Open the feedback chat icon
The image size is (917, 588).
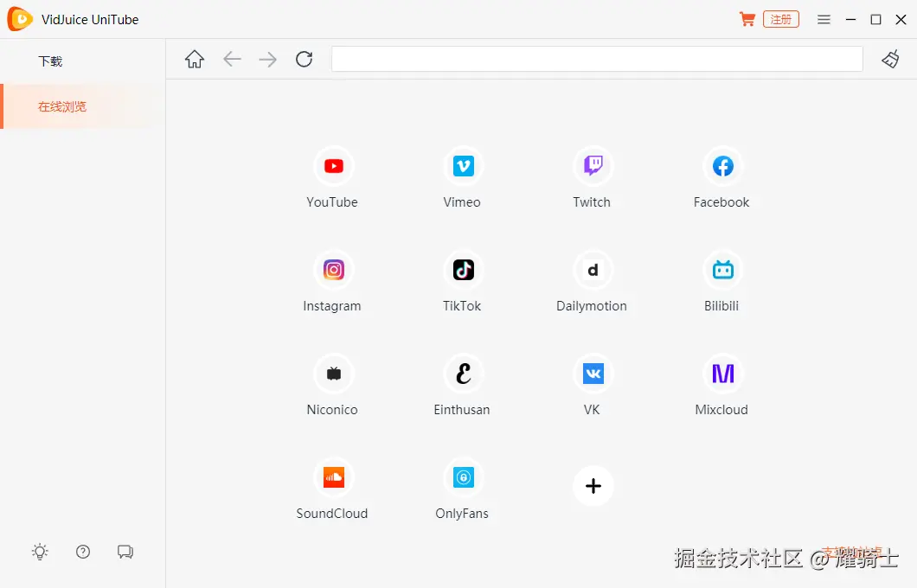(125, 552)
